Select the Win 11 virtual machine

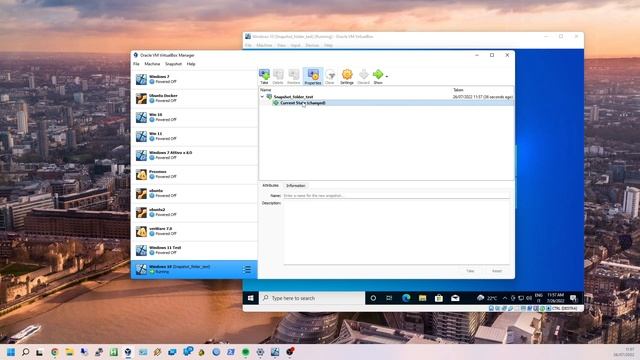tap(194, 136)
